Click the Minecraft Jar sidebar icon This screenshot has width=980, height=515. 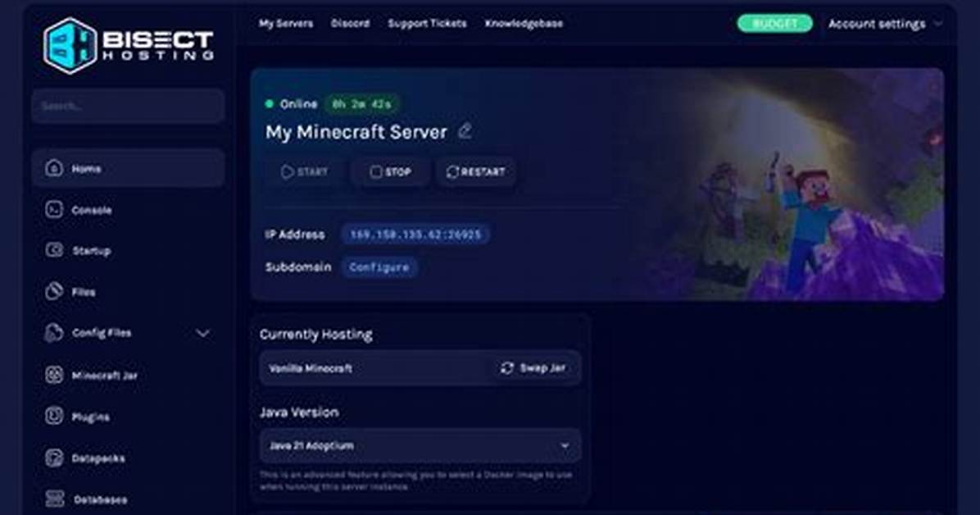pyautogui.click(x=54, y=375)
